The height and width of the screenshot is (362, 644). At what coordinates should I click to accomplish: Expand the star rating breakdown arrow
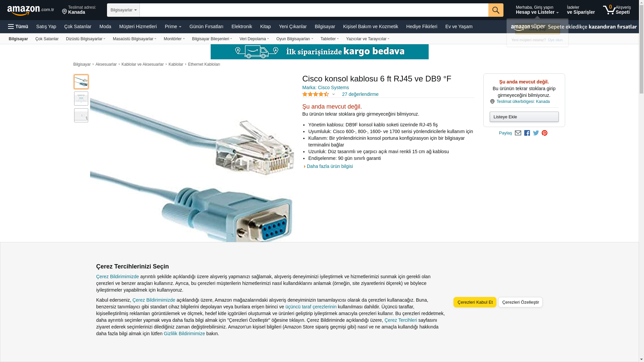pos(333,94)
